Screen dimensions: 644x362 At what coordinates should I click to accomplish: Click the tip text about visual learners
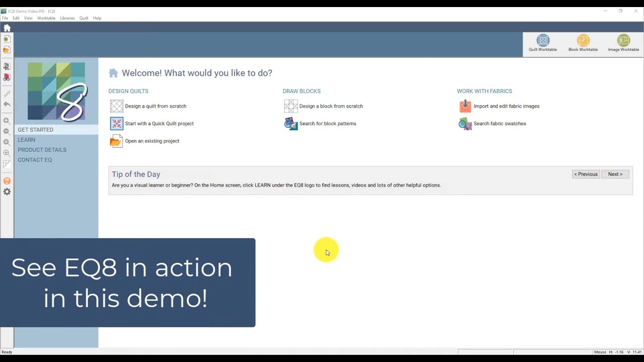(x=276, y=185)
